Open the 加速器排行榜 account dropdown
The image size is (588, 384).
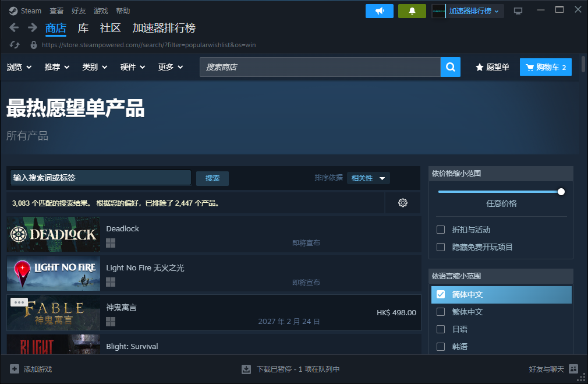(474, 11)
